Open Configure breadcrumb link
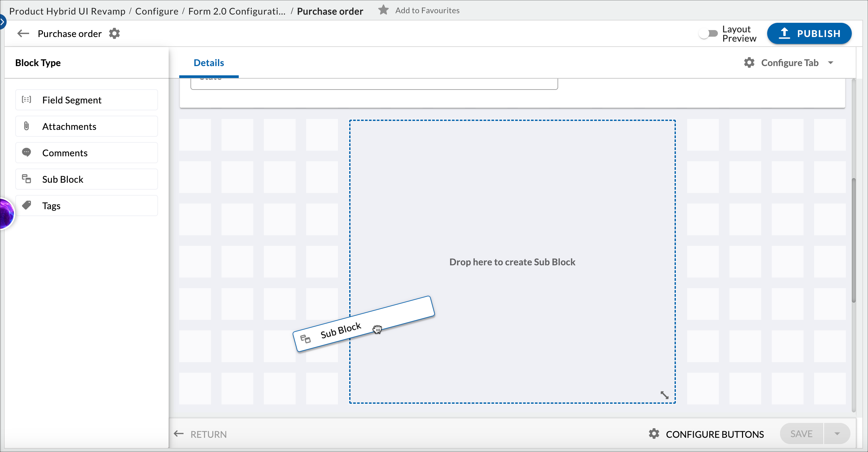This screenshot has width=868, height=452. click(x=157, y=11)
